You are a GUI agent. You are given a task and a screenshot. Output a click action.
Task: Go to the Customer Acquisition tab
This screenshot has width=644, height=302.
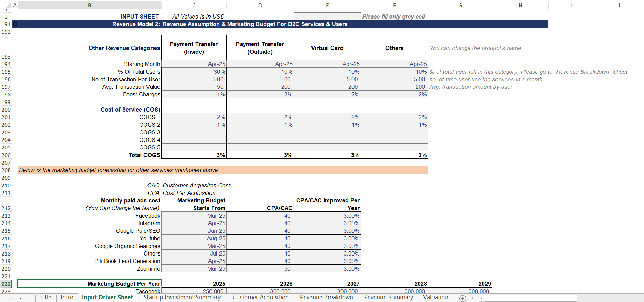[x=260, y=298]
